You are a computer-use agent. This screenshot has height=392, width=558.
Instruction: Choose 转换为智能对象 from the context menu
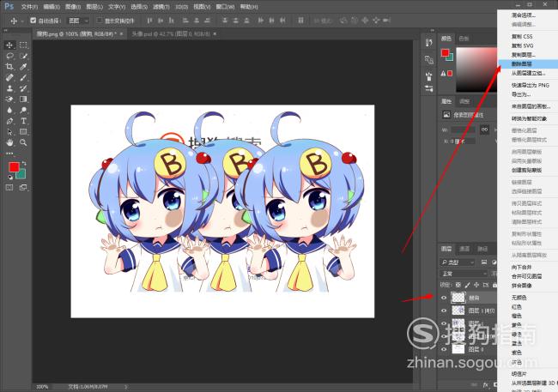(528, 118)
